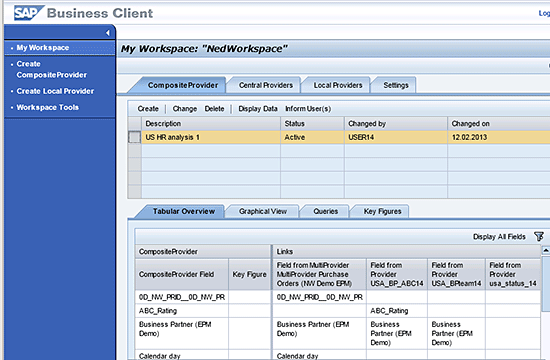This screenshot has width=550, height=360.
Task: Click Field from MultiProvider Purchase Orders header
Action: pyautogui.click(x=319, y=274)
